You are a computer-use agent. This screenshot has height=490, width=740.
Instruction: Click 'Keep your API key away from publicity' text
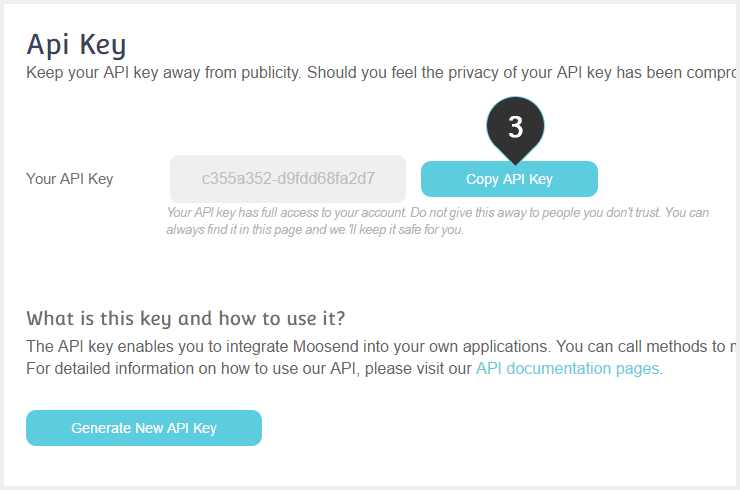(x=163, y=73)
